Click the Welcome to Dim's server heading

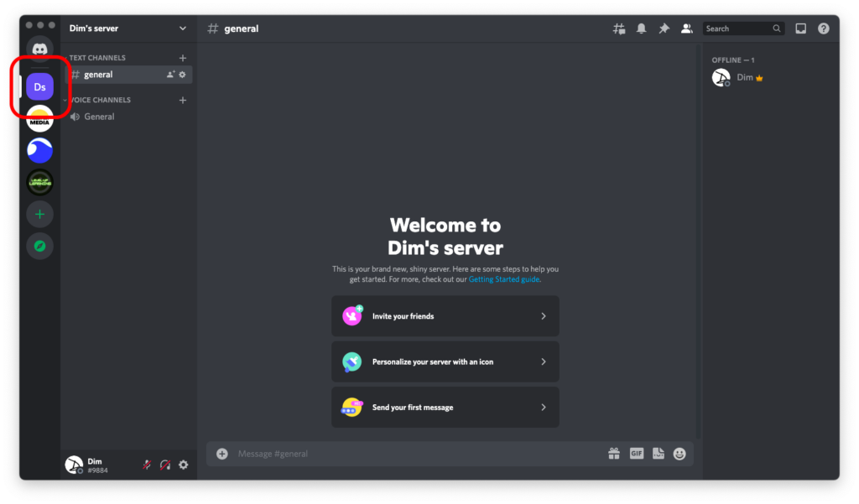tap(445, 236)
